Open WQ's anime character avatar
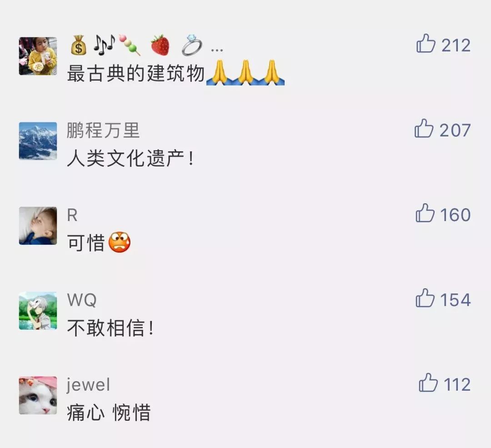 click(38, 311)
